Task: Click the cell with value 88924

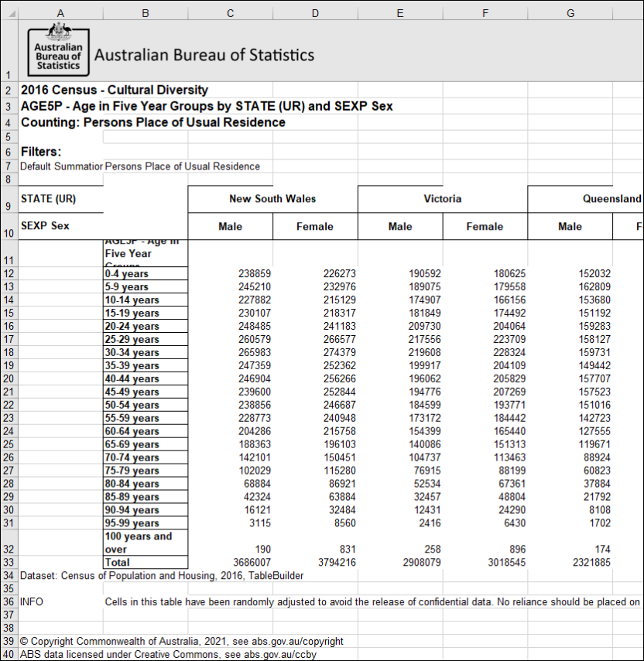Action: pos(570,457)
